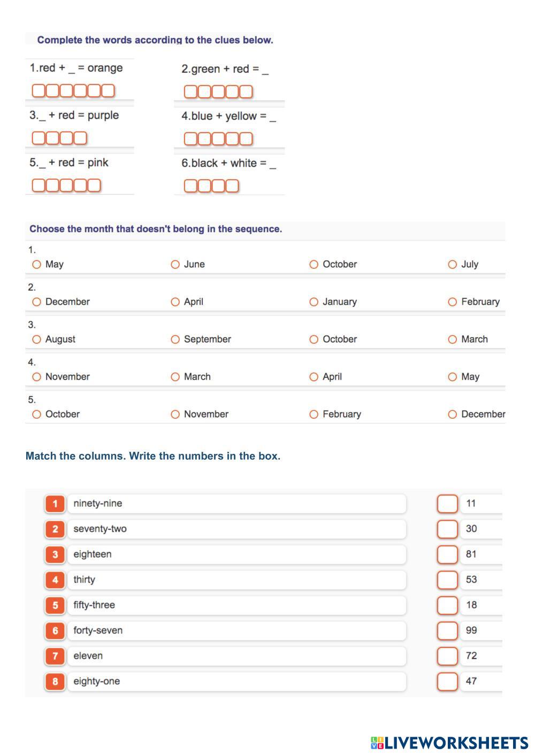Click the answer box beside 11
Viewport: 535px width, 756px height.
447,504
